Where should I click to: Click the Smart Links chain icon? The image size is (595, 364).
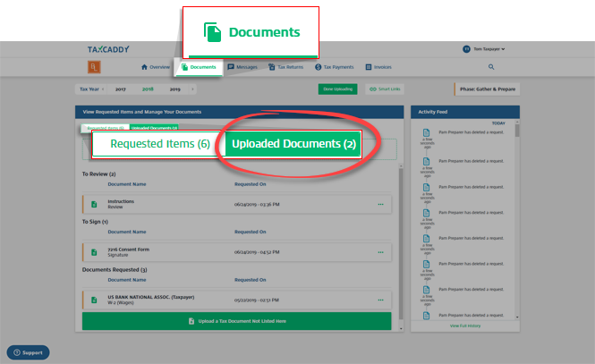point(373,89)
